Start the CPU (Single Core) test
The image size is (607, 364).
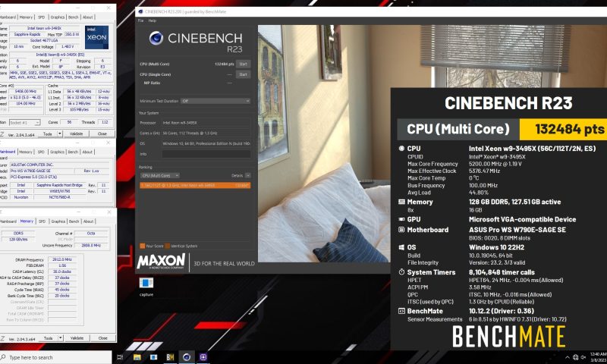click(243, 74)
